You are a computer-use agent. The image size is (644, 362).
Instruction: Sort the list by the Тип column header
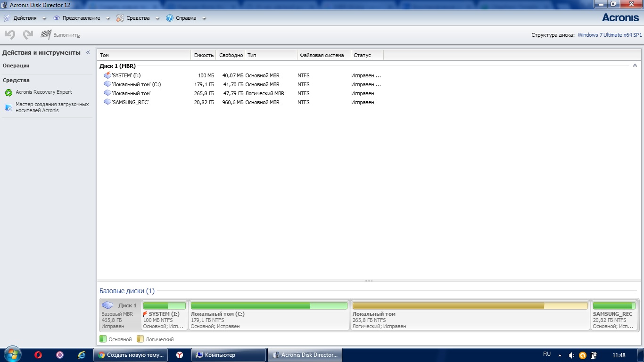(x=271, y=55)
